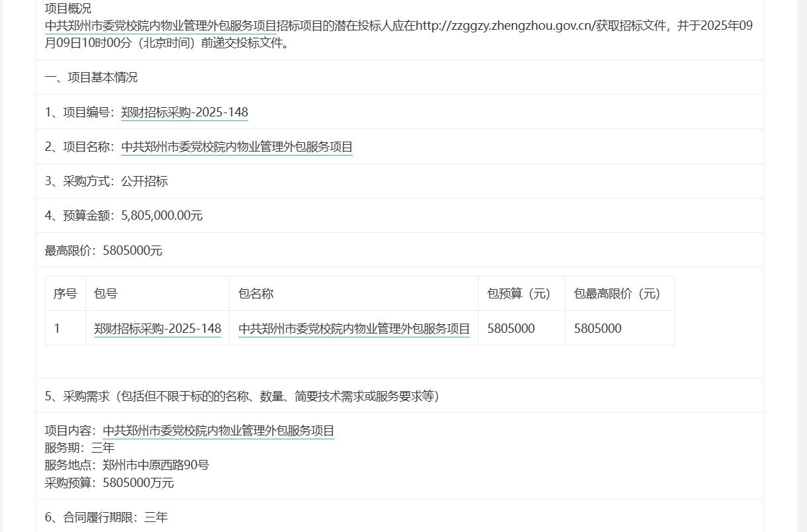Click the 最高限价:5805000元 line
Screen dimensions: 807x532
pos(103,251)
